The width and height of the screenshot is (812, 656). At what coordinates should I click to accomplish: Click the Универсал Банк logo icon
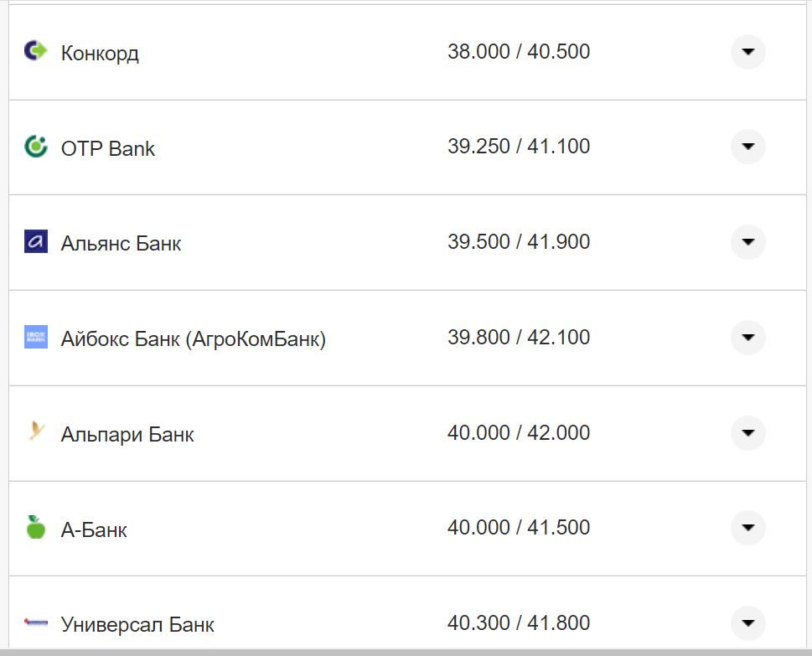[x=35, y=622]
